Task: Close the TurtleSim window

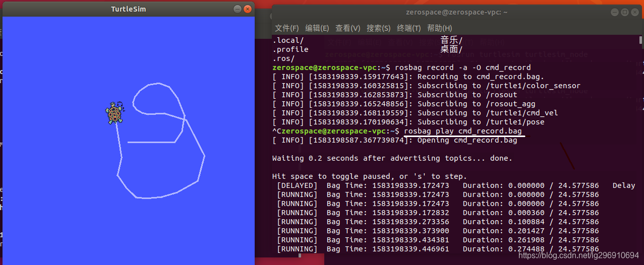Action: pyautogui.click(x=247, y=9)
